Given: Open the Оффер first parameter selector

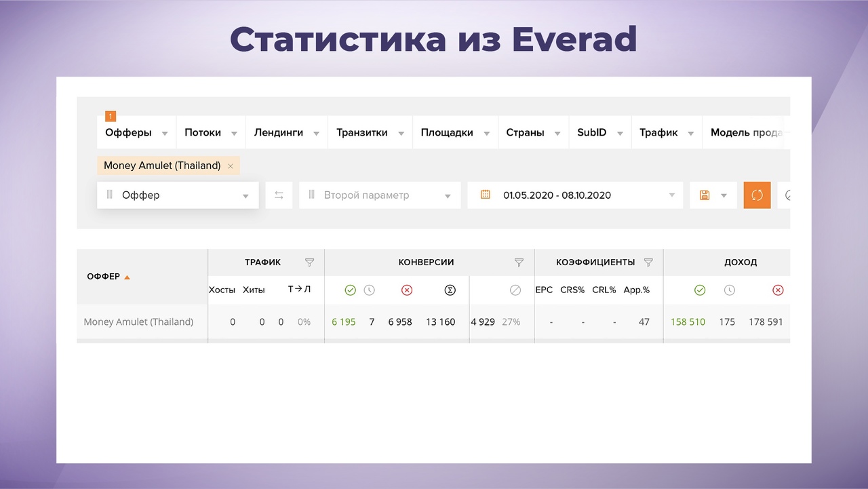Looking at the screenshot, I should [178, 195].
